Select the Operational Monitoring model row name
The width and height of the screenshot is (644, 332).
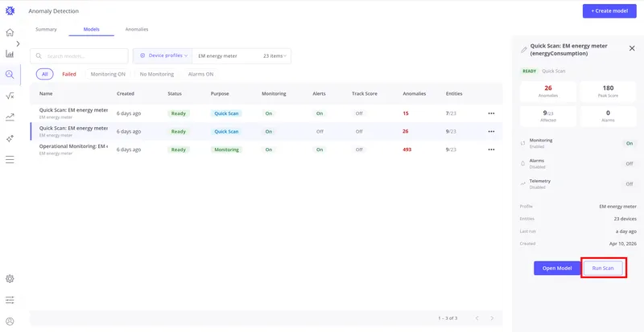pyautogui.click(x=73, y=146)
